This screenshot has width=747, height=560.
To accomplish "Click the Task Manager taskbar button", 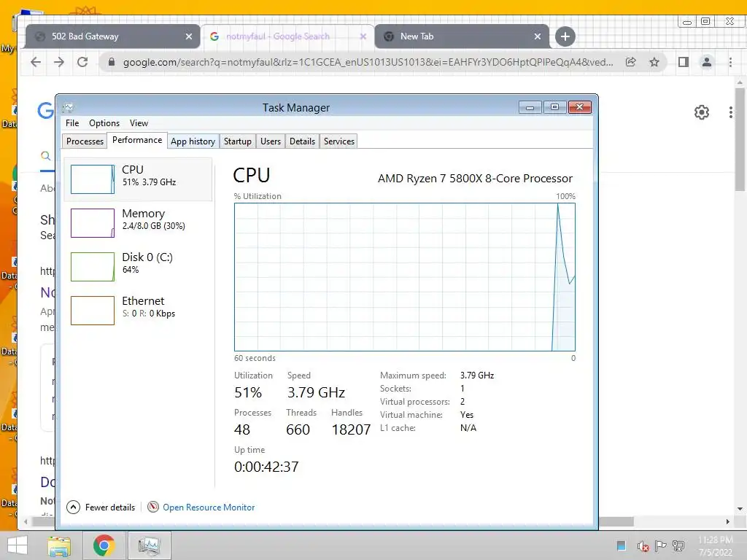I will tap(149, 545).
